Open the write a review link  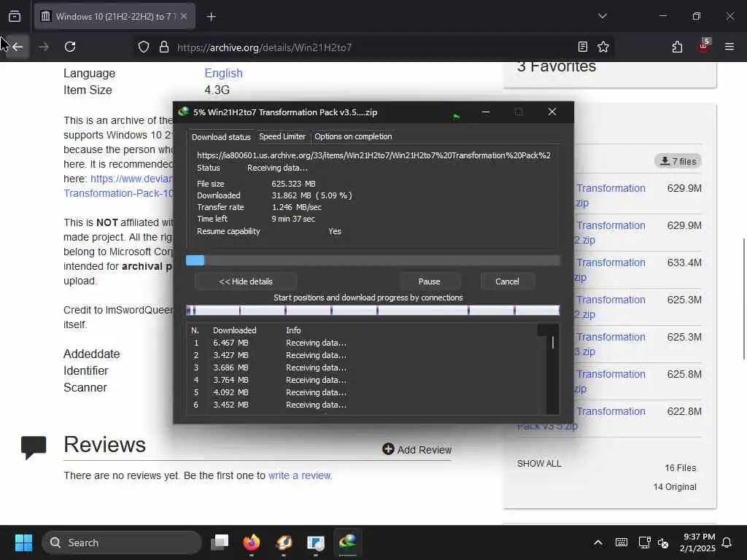click(299, 475)
